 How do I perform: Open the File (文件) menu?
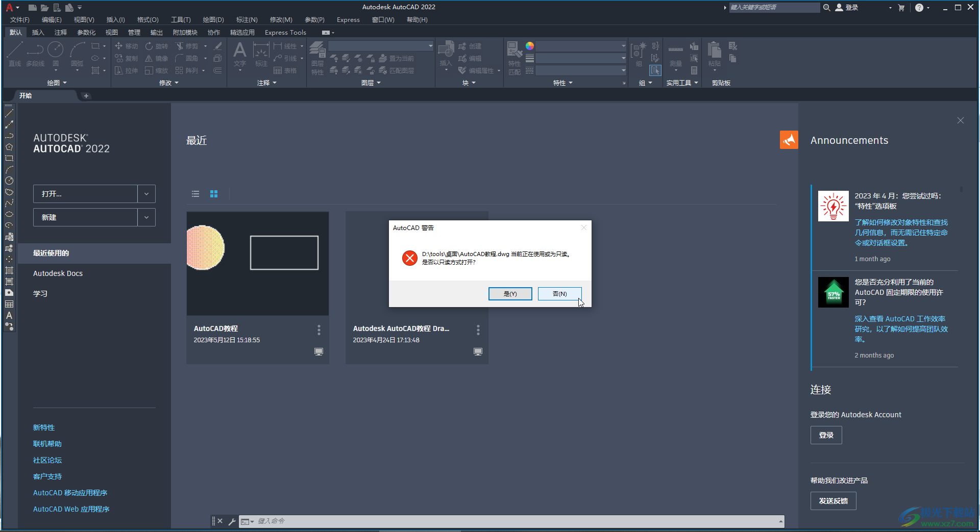(20, 20)
